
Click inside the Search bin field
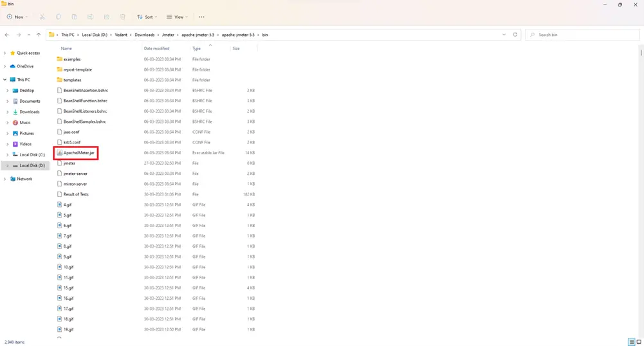[585, 35]
